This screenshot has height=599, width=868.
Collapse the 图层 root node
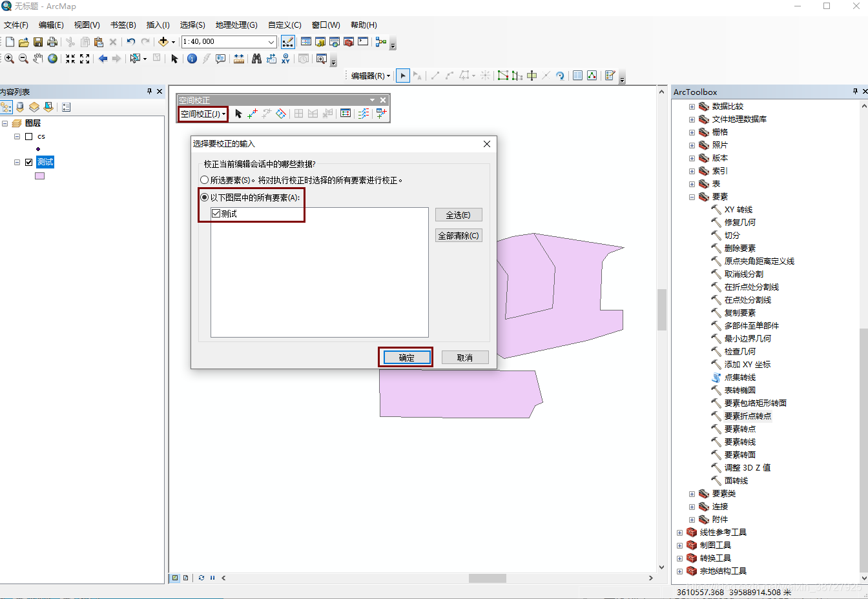(x=5, y=123)
